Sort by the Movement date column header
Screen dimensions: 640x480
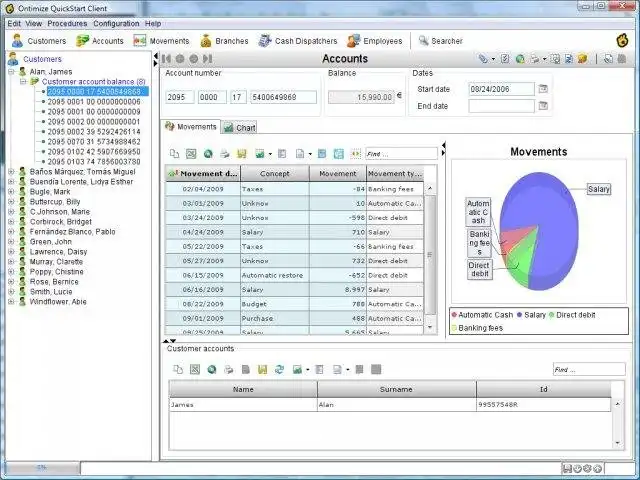pyautogui.click(x=203, y=173)
